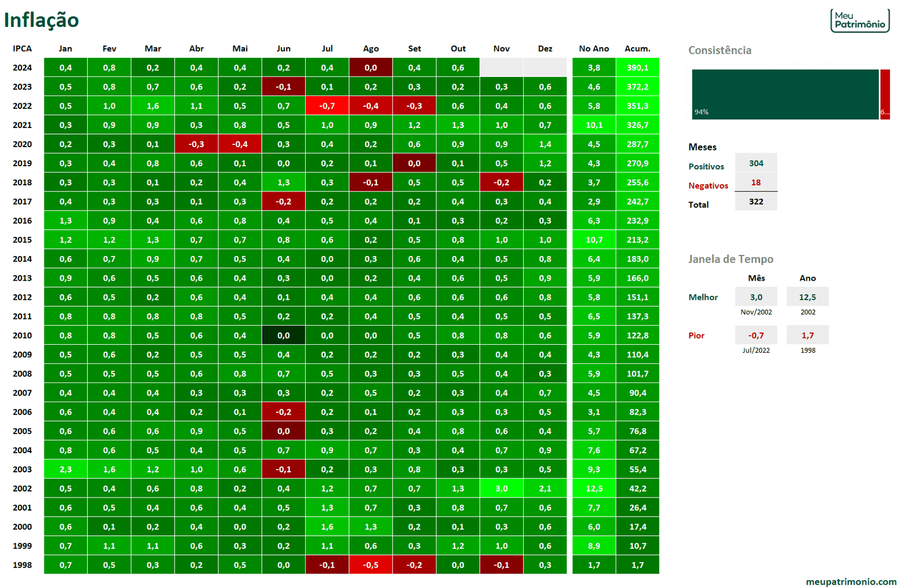
Task: Click the Melhor Ano value box
Action: coord(807,297)
